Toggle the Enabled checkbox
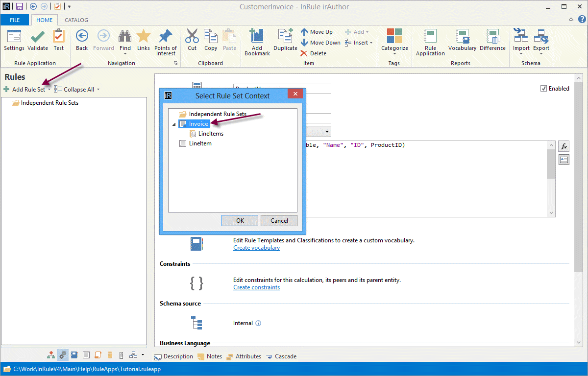588x376 pixels. pos(543,89)
